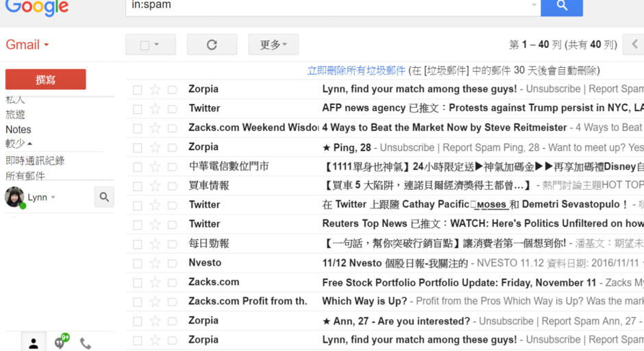The height and width of the screenshot is (351, 644).
Task: Open Lynn's chat status dropdown
Action: pos(53,197)
